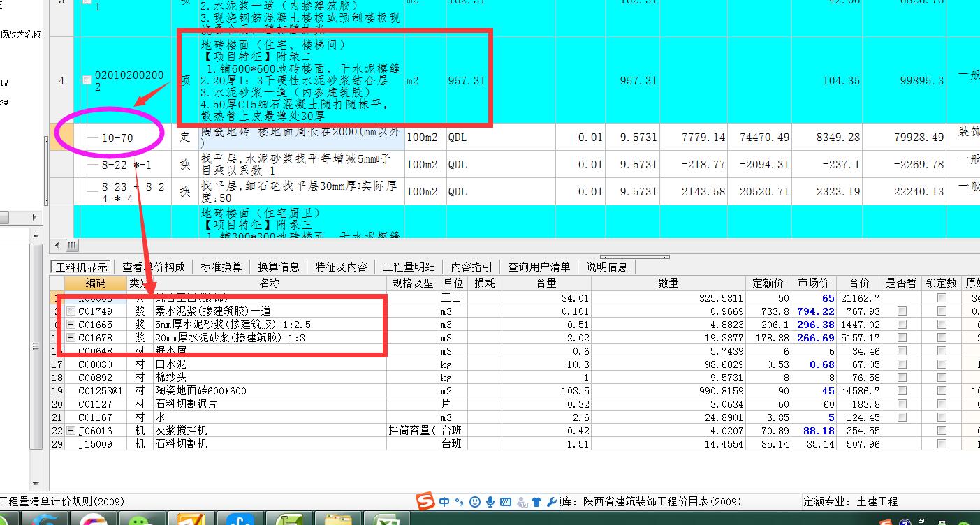Click quantity cell 957.31 of item 4
Screen dimensions: 980x525
click(466, 80)
